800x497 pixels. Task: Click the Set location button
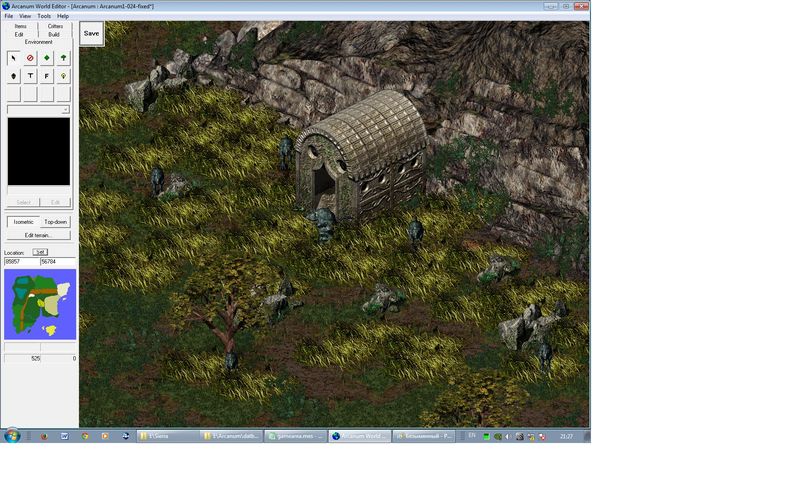click(x=40, y=252)
